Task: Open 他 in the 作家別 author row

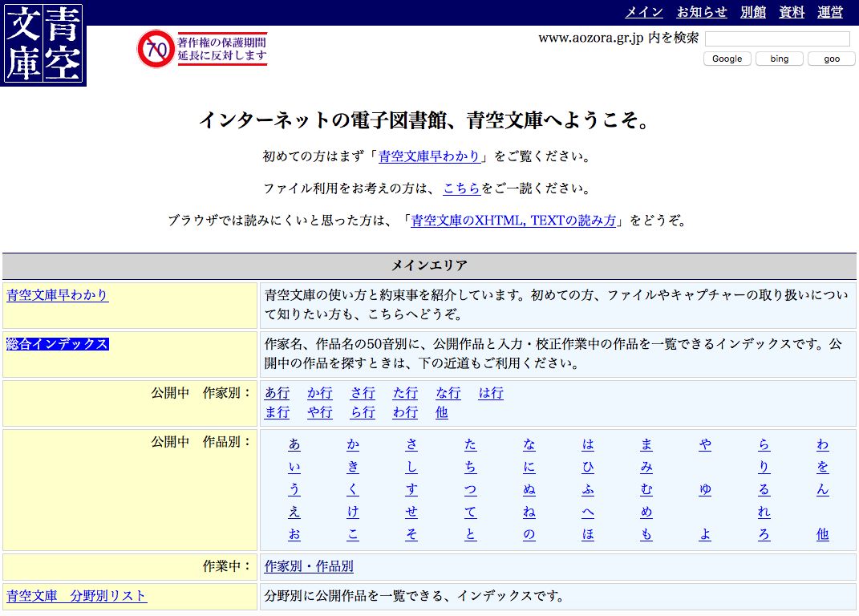Action: [x=442, y=412]
